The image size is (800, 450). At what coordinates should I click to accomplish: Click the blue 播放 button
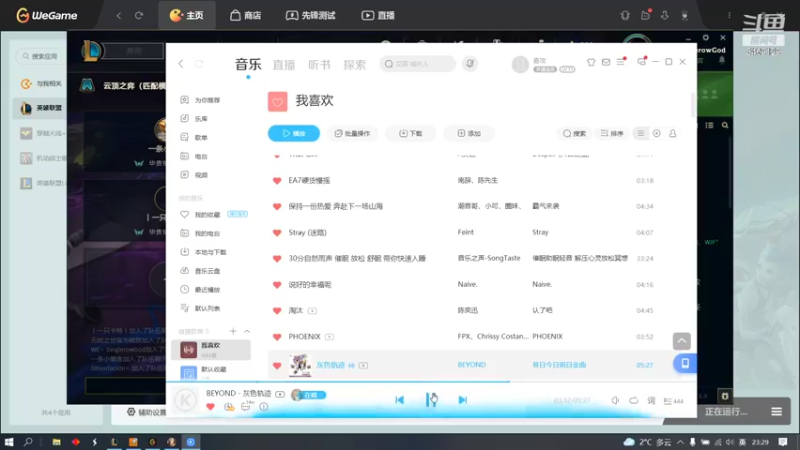tap(294, 133)
